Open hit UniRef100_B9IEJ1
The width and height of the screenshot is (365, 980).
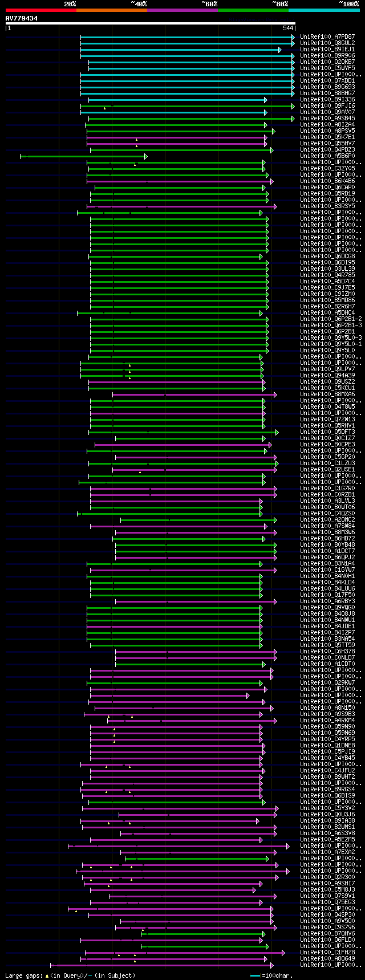point(327,49)
